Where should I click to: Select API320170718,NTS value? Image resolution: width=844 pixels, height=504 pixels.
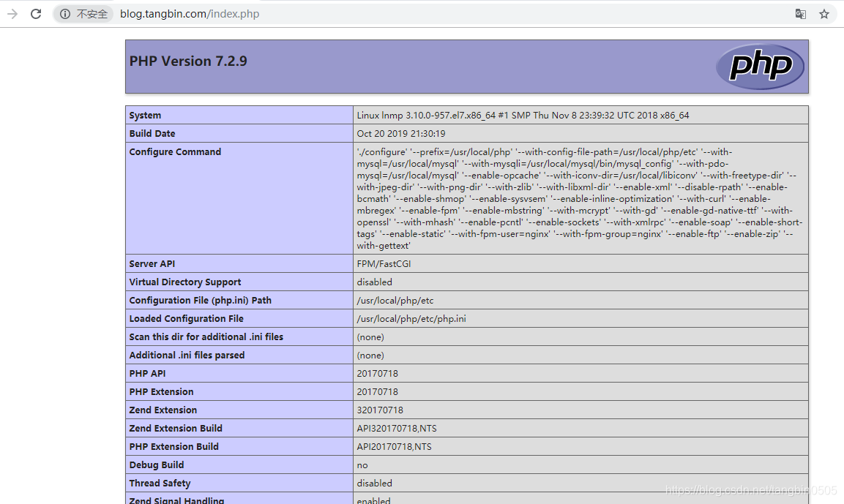[x=397, y=428]
